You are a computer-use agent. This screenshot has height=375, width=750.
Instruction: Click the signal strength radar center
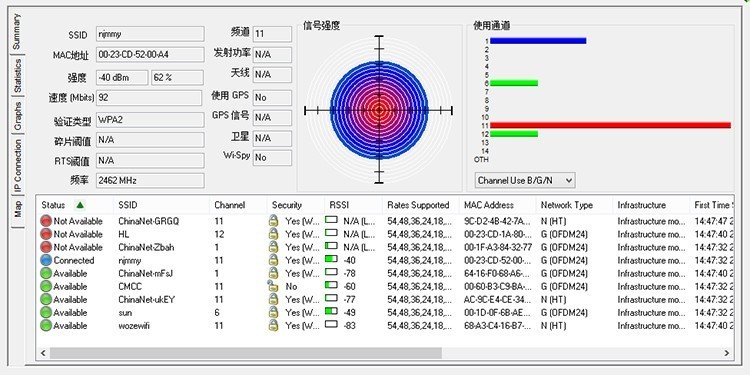click(x=379, y=110)
